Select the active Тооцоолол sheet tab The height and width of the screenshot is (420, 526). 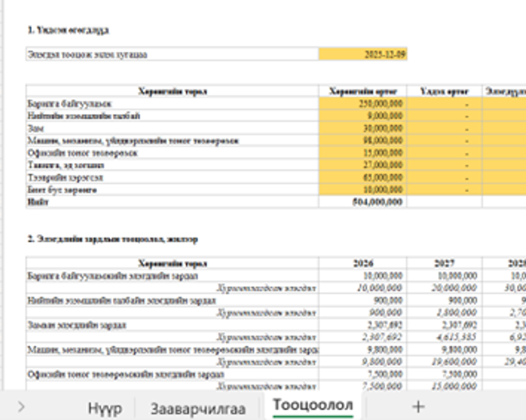[x=313, y=405]
